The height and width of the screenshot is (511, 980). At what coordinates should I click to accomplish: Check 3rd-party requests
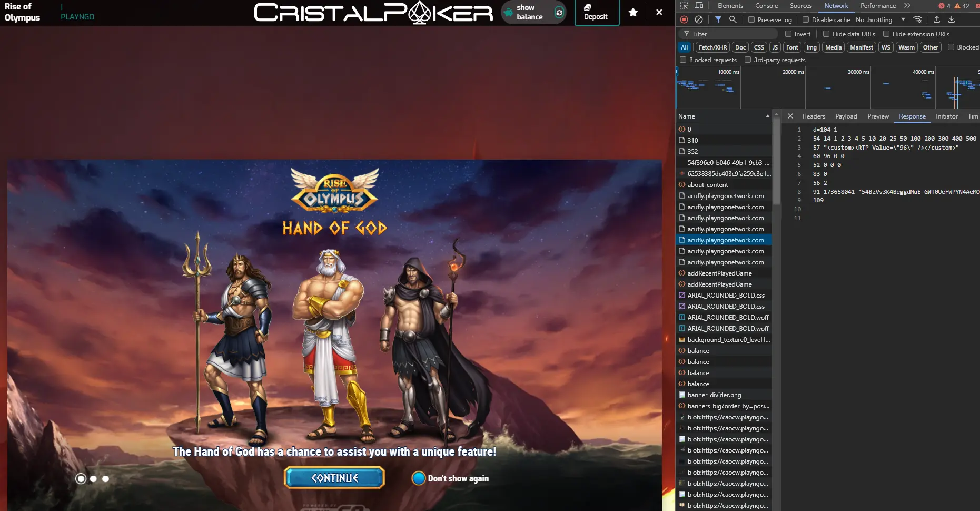(x=747, y=60)
